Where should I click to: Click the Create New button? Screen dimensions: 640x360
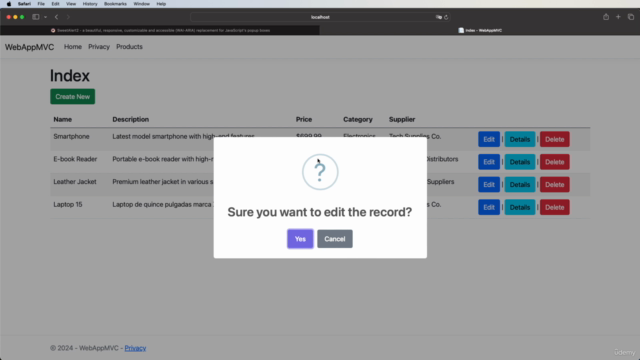pos(73,97)
